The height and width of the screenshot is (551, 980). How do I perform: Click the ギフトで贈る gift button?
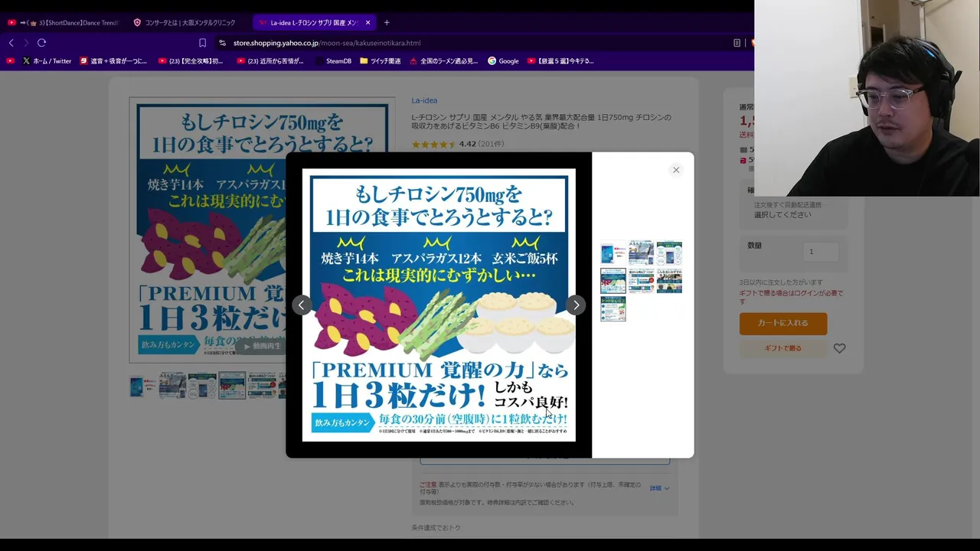pos(783,348)
